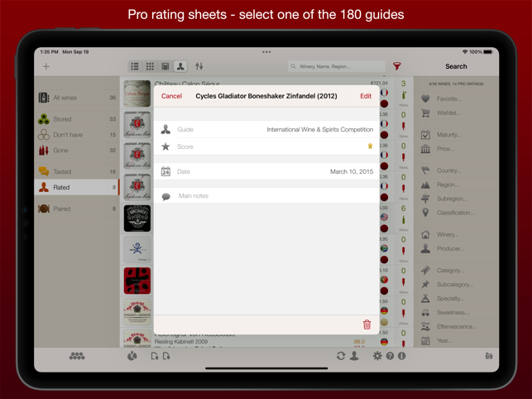Tap the bottles cluster icon in bottom bar
The image size is (532, 399).
point(77,356)
